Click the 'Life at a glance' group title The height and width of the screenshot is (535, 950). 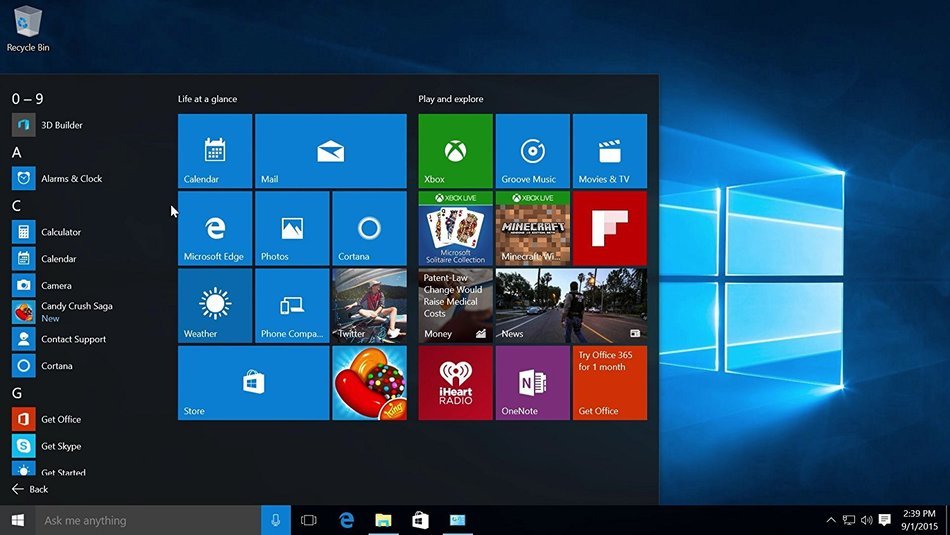(207, 99)
